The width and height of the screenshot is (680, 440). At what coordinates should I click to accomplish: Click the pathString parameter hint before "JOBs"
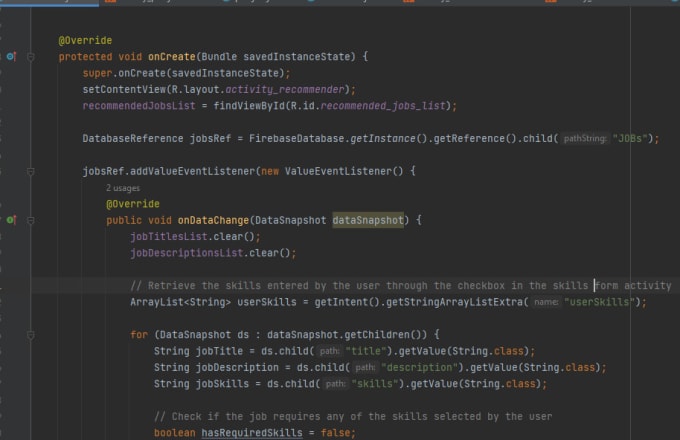[584, 138]
